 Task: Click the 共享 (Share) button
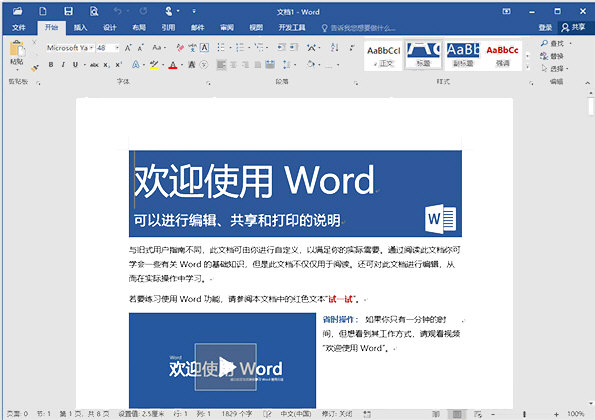pyautogui.click(x=574, y=27)
